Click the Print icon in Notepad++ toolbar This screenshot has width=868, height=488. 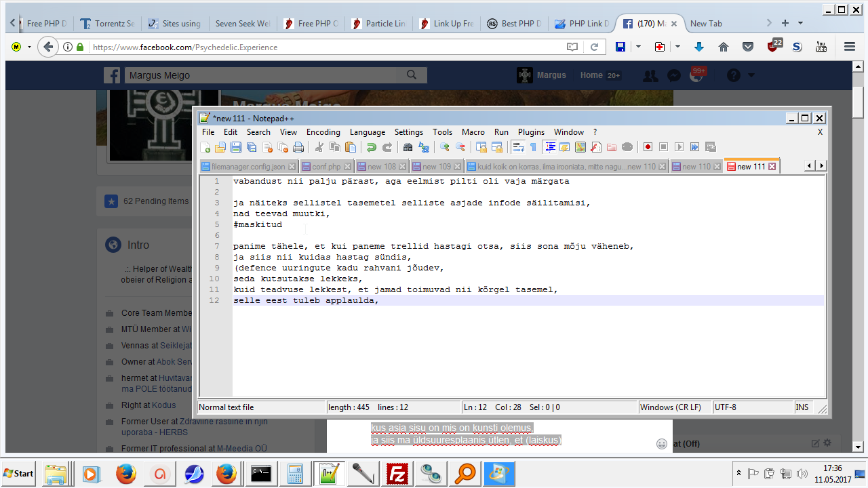(x=298, y=147)
